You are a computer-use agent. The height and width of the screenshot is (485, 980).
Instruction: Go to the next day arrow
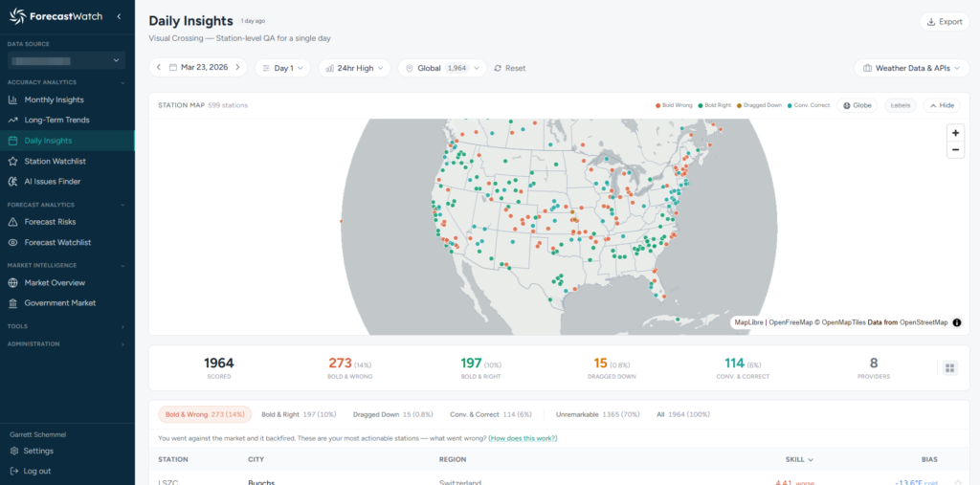[x=238, y=68]
